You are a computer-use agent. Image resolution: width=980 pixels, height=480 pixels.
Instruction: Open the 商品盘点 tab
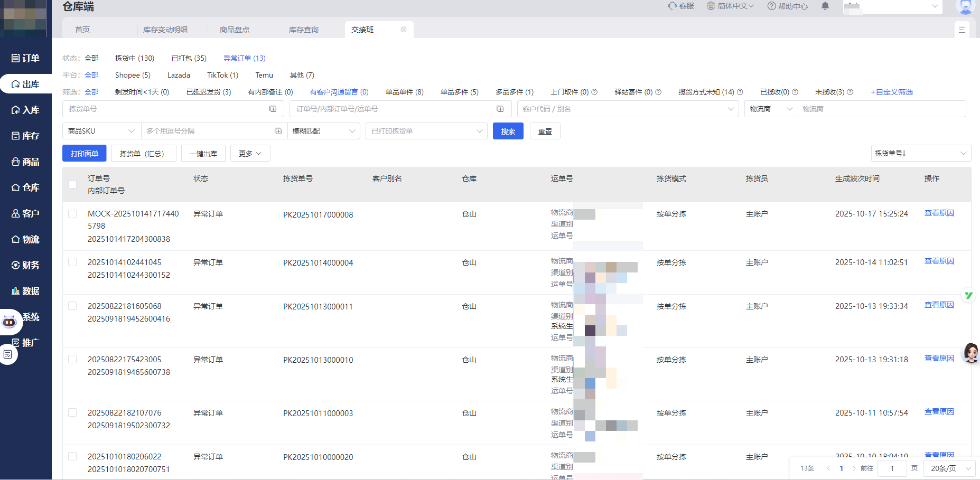(235, 30)
